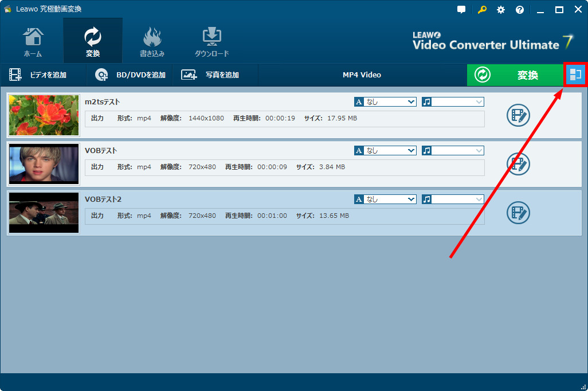Click duration value 00:01:00

point(272,216)
